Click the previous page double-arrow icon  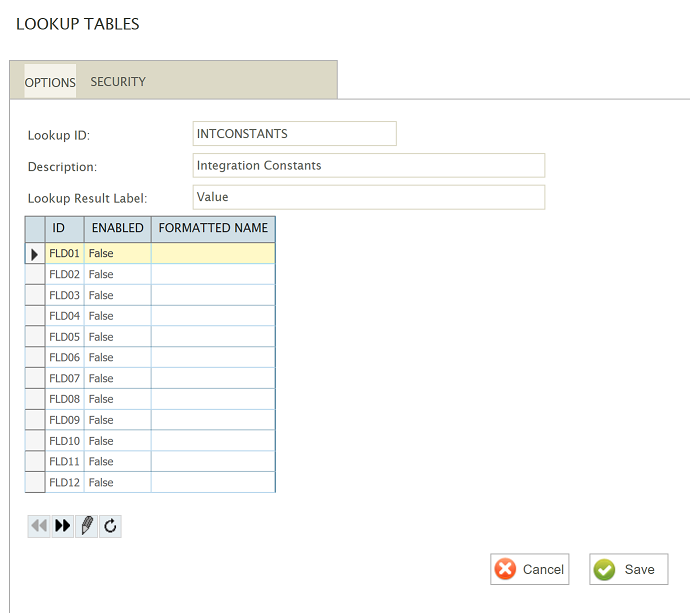pos(39,526)
